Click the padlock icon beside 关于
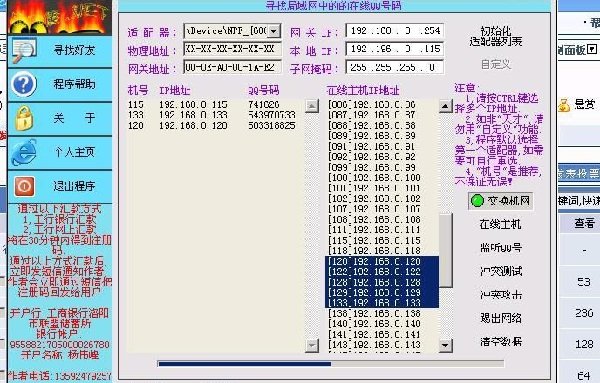This screenshot has height=383, width=600. pyautogui.click(x=24, y=118)
